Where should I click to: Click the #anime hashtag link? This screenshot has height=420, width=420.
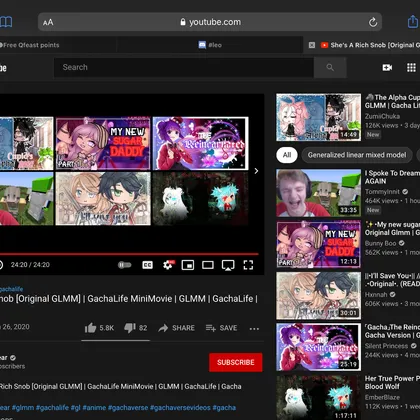pos(94,407)
